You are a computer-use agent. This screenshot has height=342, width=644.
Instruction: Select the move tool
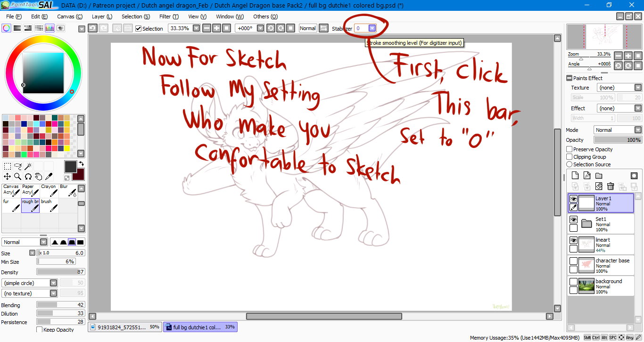(x=8, y=177)
